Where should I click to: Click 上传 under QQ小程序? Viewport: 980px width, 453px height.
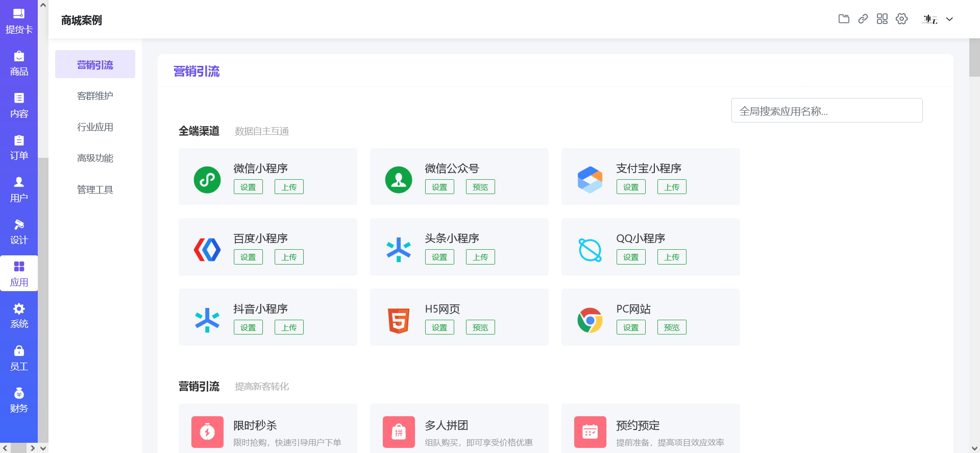672,257
